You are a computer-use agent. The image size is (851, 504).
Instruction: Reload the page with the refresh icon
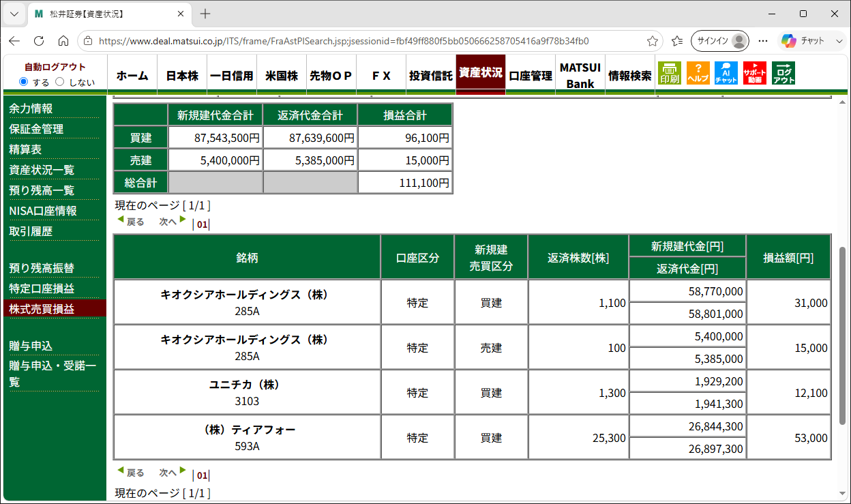click(39, 41)
